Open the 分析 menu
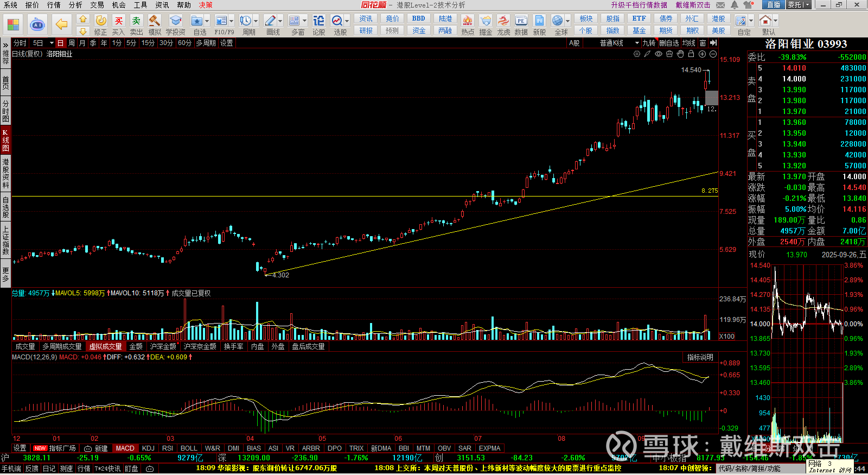The height and width of the screenshot is (475, 868). pos(75,5)
